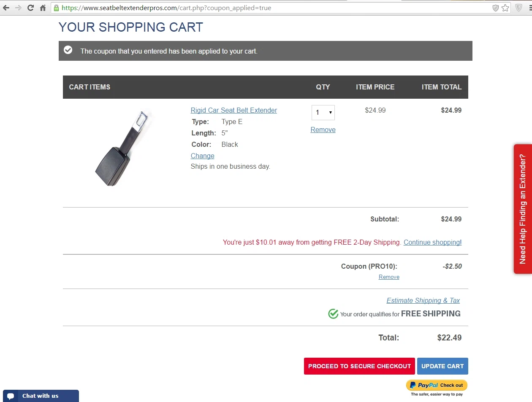
Task: Open the quantity dropdown
Action: [x=323, y=113]
